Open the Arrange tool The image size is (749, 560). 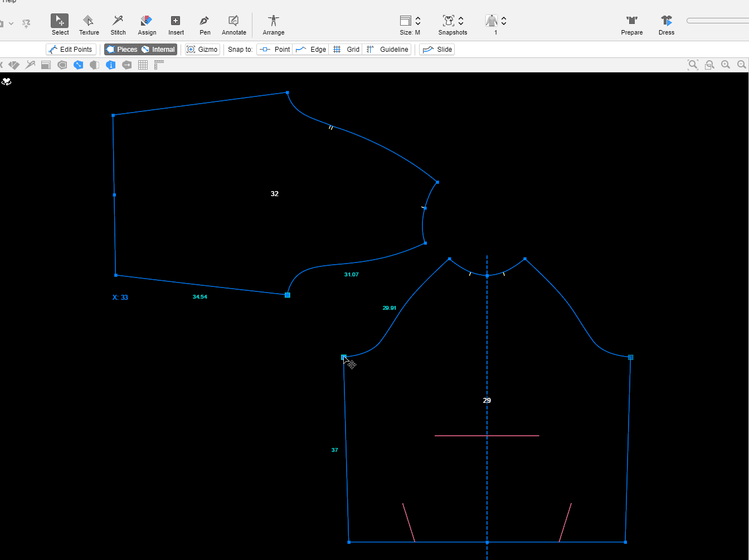[x=274, y=25]
